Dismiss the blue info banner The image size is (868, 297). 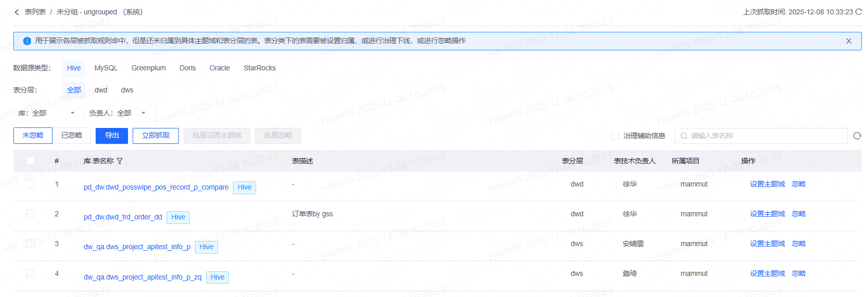848,41
